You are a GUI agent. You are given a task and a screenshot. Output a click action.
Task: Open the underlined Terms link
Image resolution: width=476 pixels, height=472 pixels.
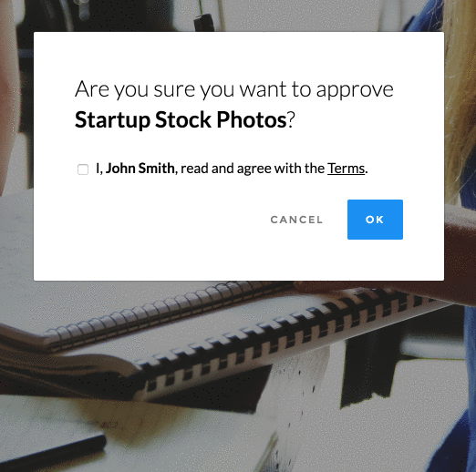tap(346, 169)
